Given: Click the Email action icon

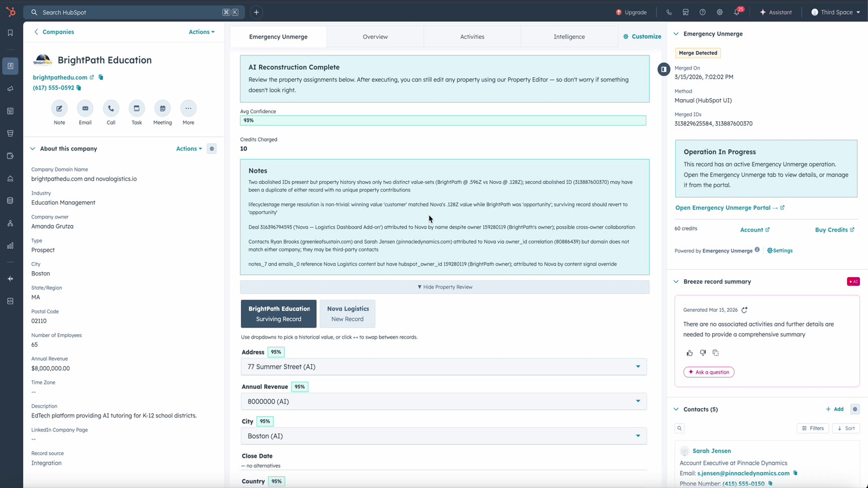Looking at the screenshot, I should [x=85, y=108].
